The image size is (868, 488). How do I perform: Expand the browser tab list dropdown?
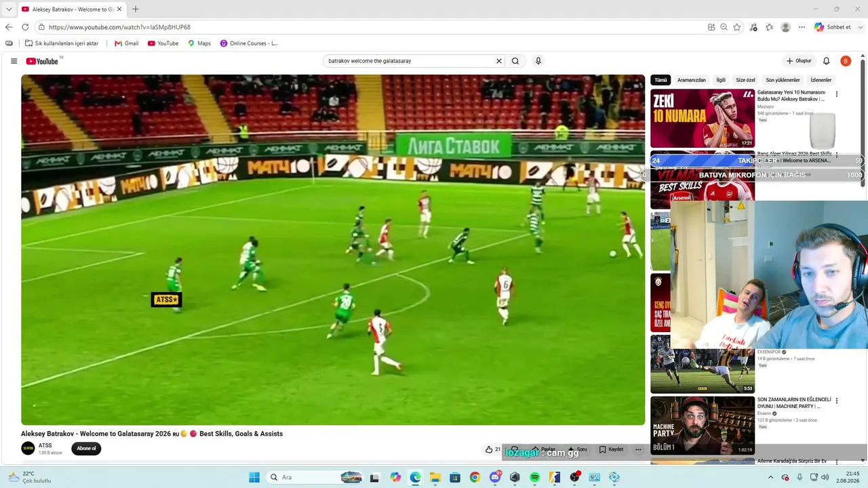pos(9,9)
